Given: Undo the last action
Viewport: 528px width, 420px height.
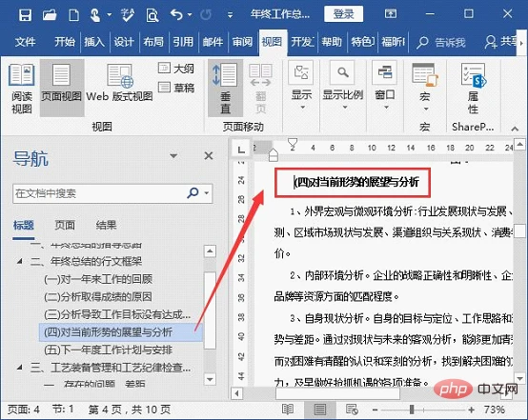Looking at the screenshot, I should click(176, 14).
